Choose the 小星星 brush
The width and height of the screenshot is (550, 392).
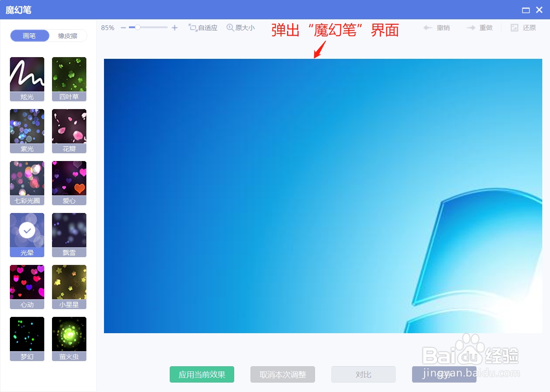(x=69, y=287)
